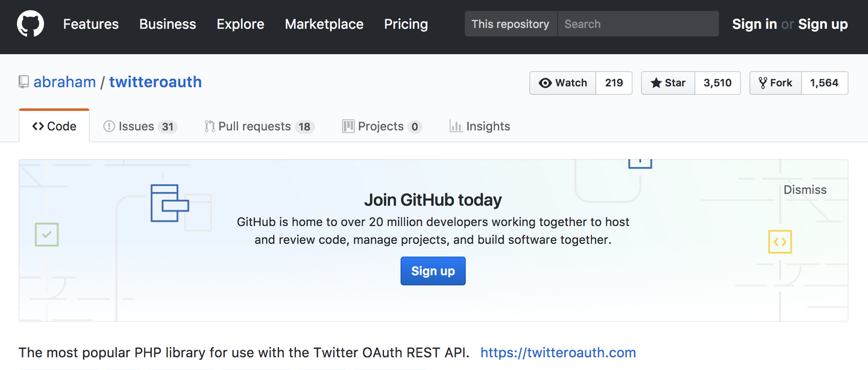Open the Issues tab
Viewport: 868px width, 370px height.
(x=140, y=127)
